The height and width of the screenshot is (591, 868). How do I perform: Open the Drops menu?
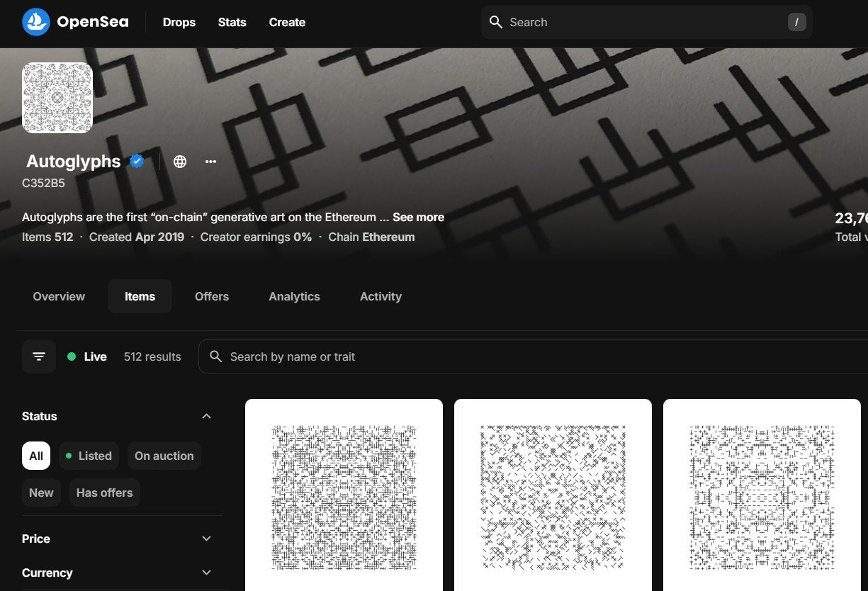pyautogui.click(x=179, y=22)
